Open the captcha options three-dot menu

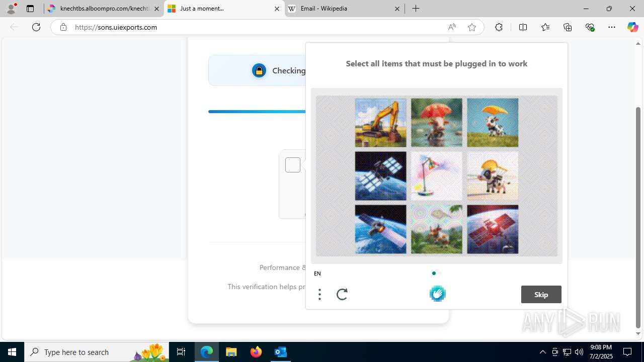(x=319, y=294)
